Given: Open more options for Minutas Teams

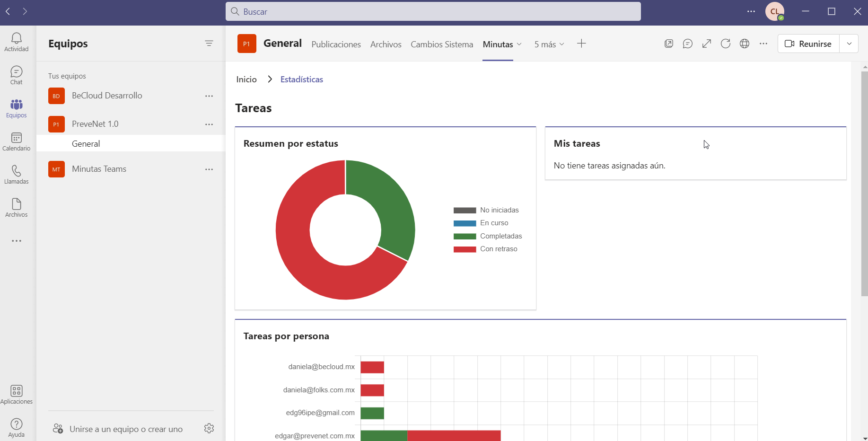Looking at the screenshot, I should pos(209,169).
